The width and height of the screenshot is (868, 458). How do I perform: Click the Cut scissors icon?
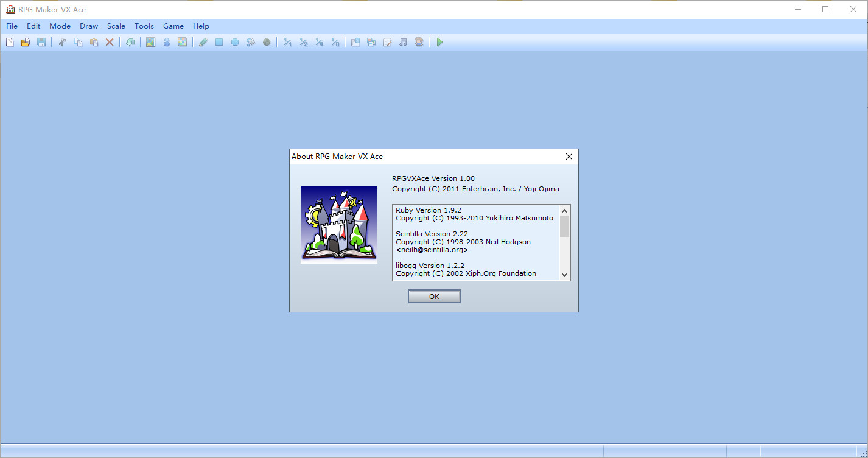coord(62,42)
